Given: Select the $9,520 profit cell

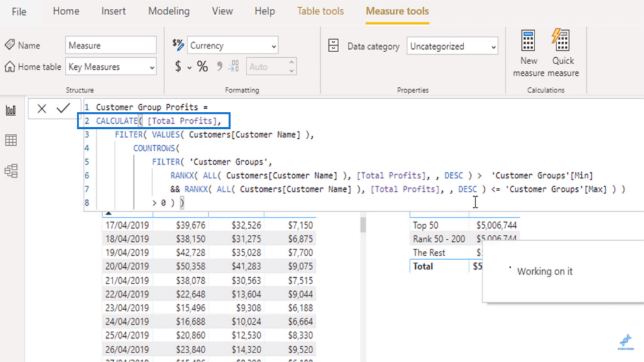Looking at the screenshot, I should coord(300,349).
